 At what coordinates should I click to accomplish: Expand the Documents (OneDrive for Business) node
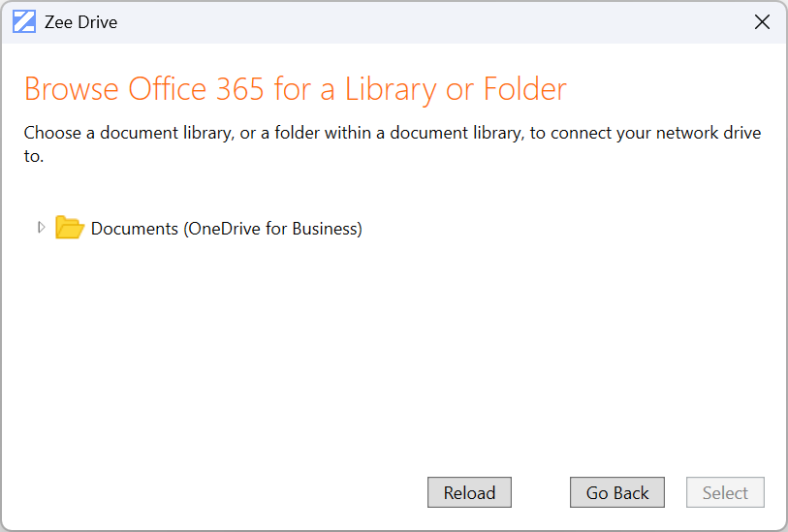[x=41, y=228]
